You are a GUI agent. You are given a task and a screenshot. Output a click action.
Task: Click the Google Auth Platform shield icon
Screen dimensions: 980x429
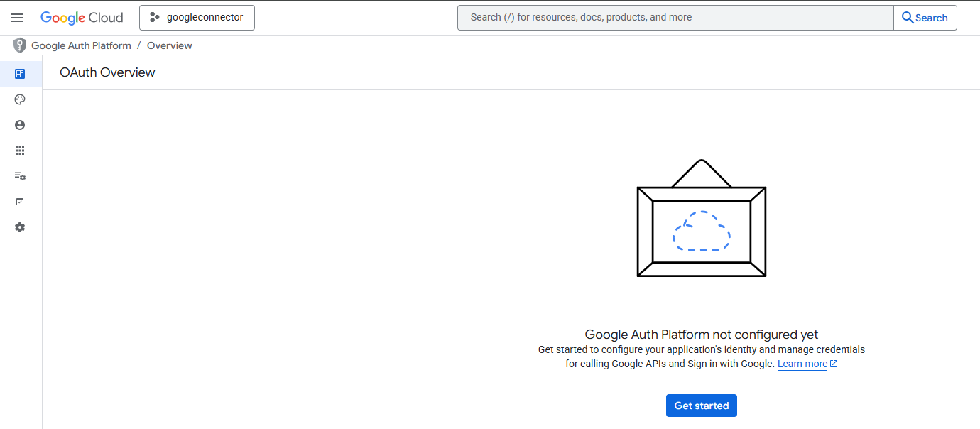tap(20, 45)
